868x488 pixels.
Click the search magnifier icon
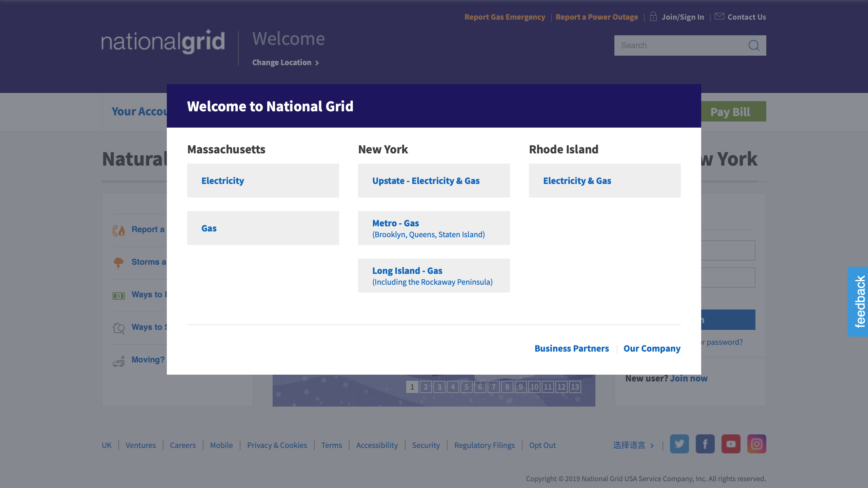click(x=753, y=45)
